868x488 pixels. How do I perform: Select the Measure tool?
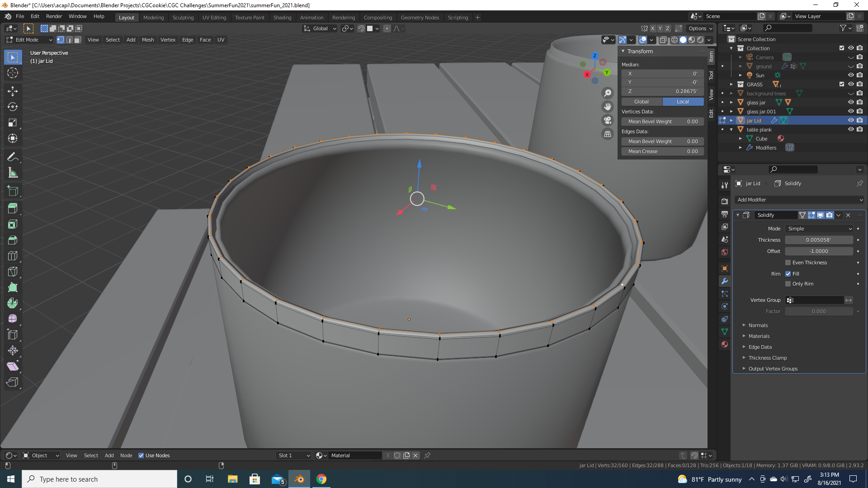tap(13, 173)
